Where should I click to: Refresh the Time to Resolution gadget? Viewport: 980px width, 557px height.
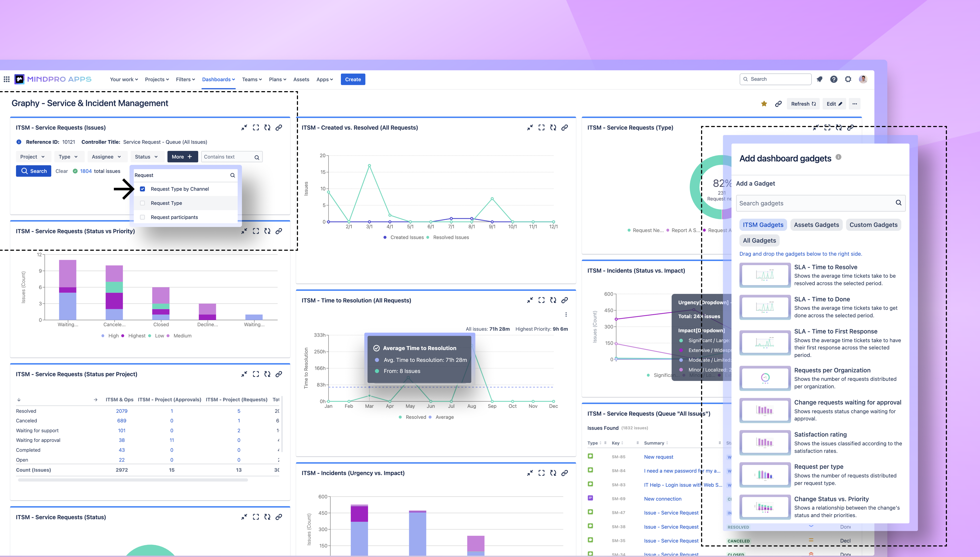553,300
